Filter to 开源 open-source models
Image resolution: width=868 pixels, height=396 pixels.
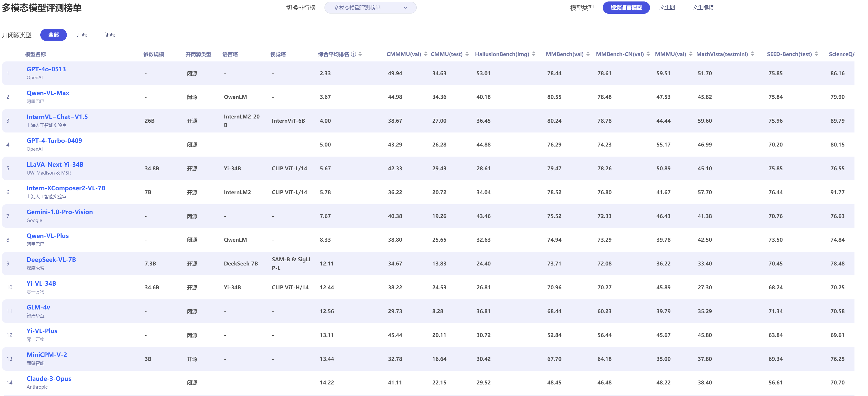point(82,35)
